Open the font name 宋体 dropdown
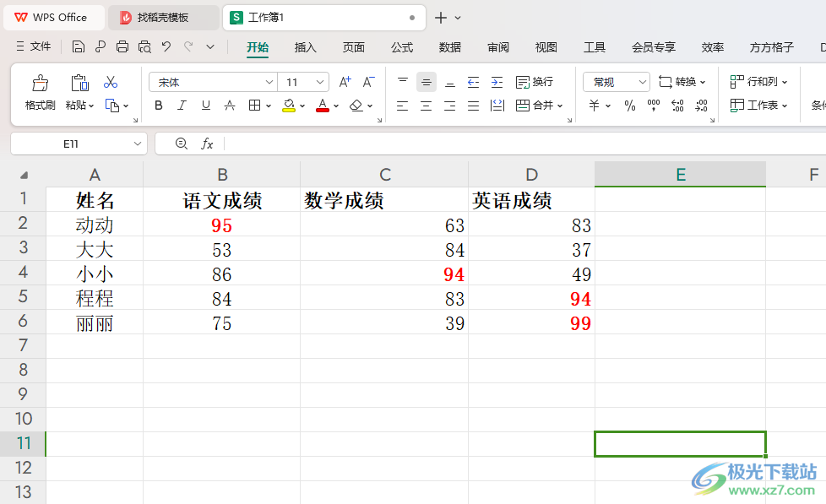 click(269, 82)
